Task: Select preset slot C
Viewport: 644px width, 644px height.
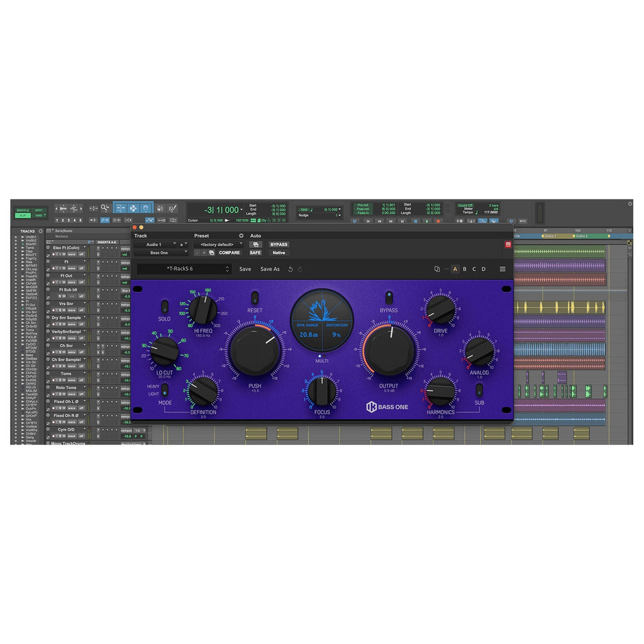Action: (x=474, y=269)
